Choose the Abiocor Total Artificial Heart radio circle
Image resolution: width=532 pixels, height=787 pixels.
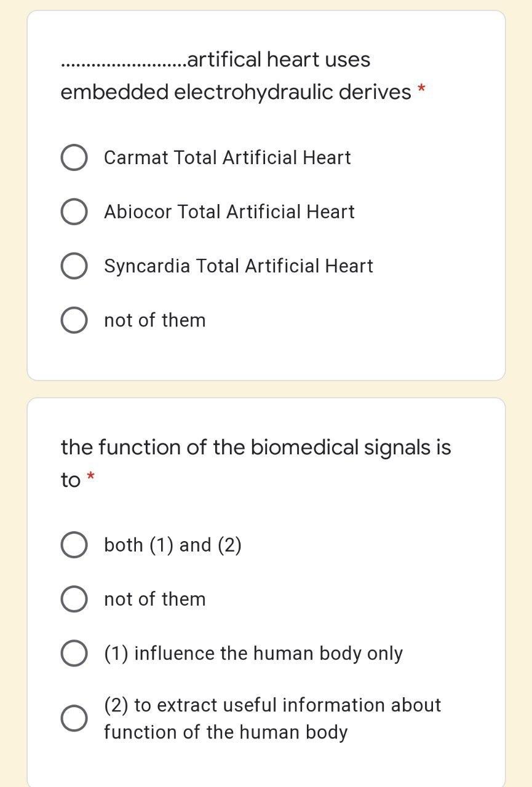pyautogui.click(x=74, y=212)
